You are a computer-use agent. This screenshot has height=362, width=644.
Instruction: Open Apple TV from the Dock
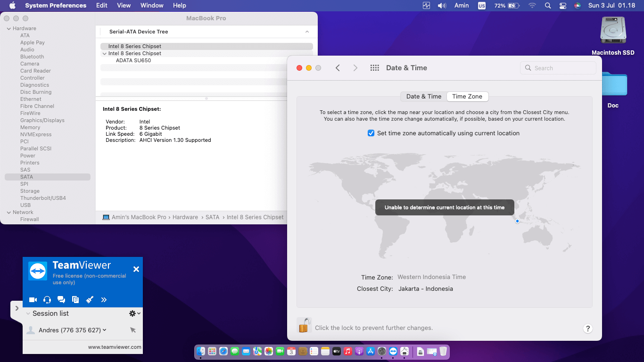tap(337, 351)
